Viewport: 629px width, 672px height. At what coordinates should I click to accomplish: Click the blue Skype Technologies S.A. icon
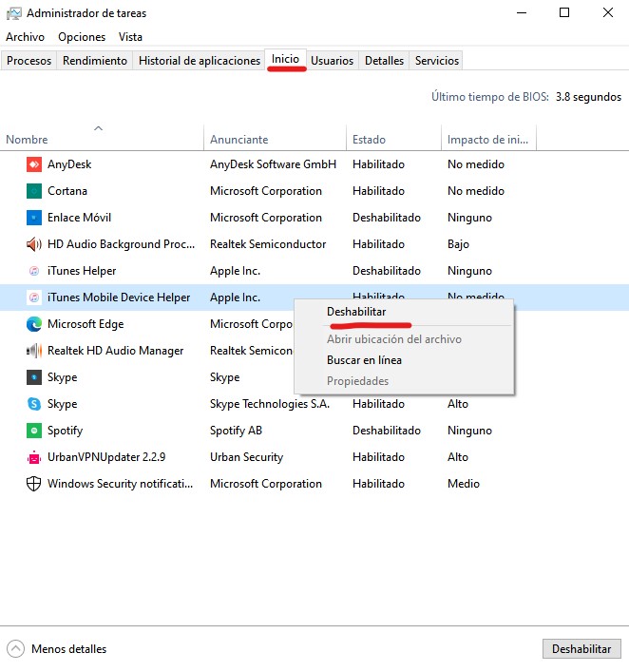pyautogui.click(x=34, y=404)
